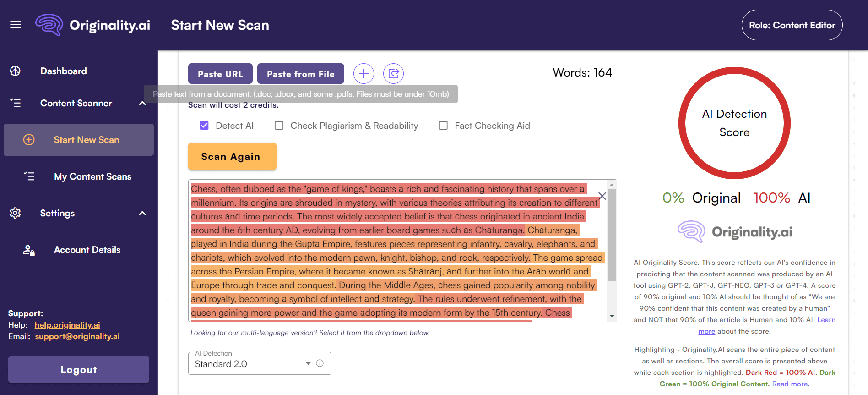Collapse the Settings section chevron
The width and height of the screenshot is (868, 395).
[142, 213]
